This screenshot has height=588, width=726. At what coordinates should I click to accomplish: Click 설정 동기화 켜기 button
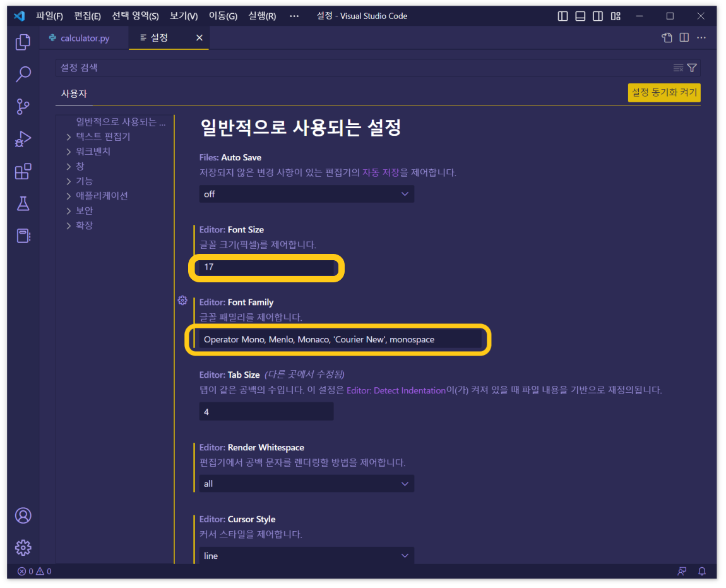click(664, 93)
